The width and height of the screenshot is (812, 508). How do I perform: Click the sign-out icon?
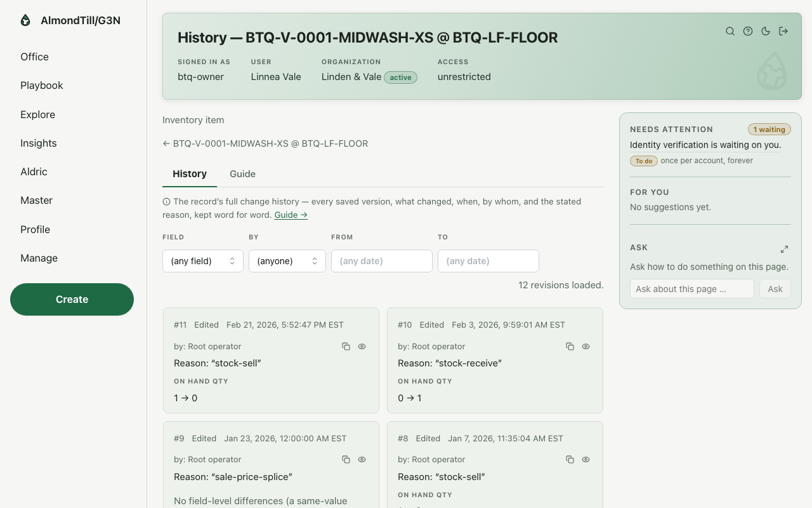click(783, 31)
